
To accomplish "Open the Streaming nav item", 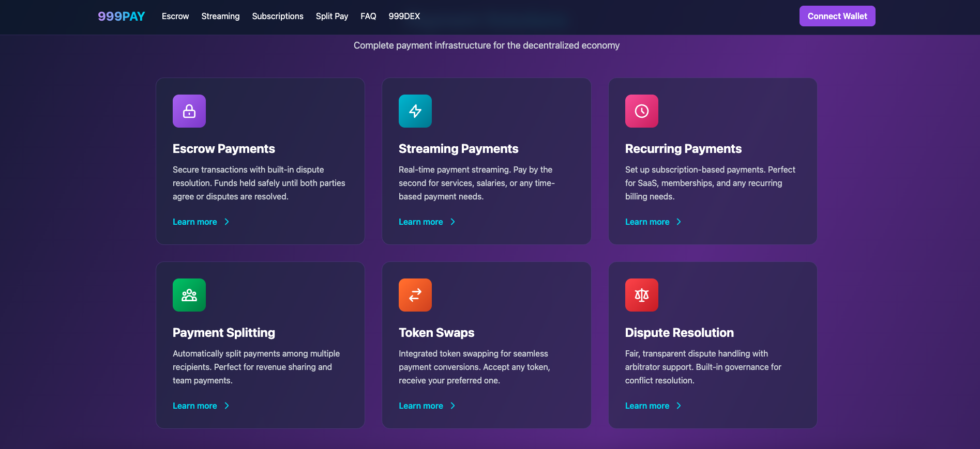I will (x=220, y=16).
